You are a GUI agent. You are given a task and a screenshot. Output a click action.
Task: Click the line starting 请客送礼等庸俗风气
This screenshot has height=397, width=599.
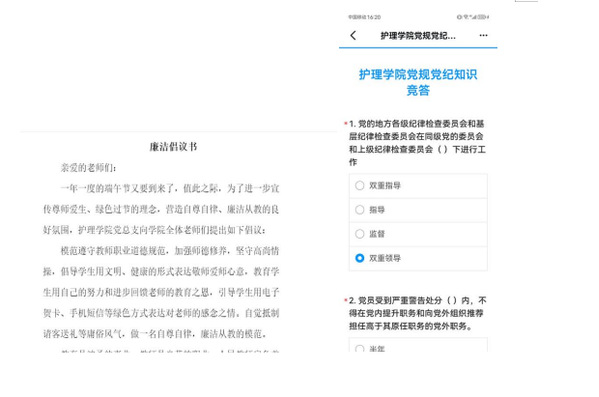point(154,334)
